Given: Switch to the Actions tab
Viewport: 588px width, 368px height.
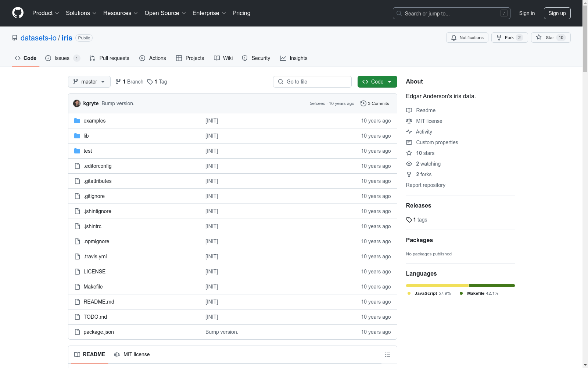Looking at the screenshot, I should coord(153,58).
